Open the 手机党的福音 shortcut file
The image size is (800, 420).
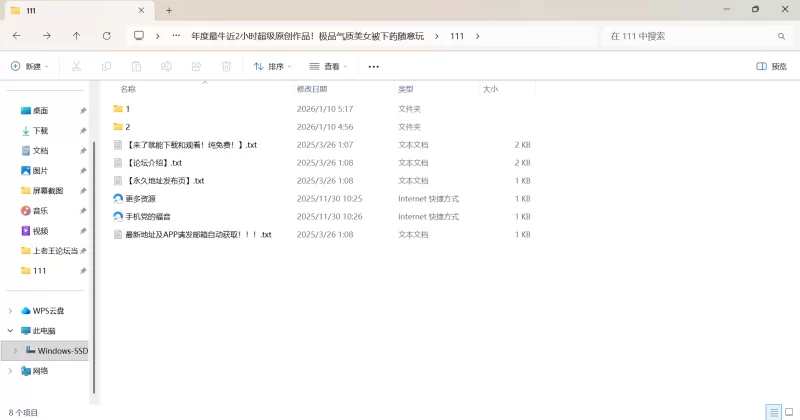(x=147, y=217)
